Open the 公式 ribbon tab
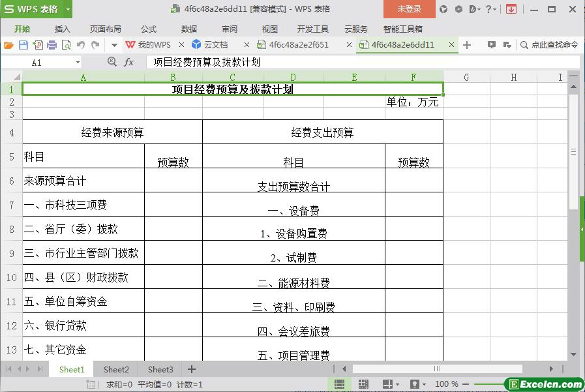This screenshot has width=585, height=392. 149,29
